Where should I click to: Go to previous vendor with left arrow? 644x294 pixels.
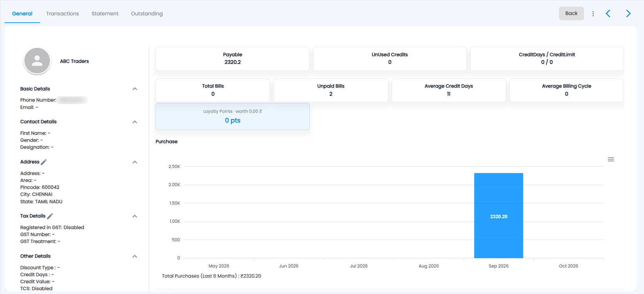coord(608,14)
